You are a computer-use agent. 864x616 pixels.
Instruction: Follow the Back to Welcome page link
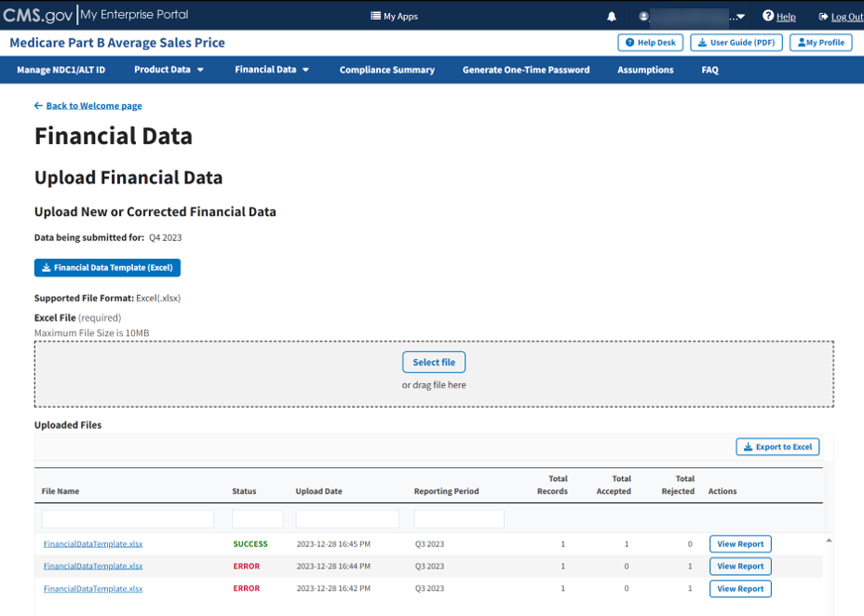[93, 106]
